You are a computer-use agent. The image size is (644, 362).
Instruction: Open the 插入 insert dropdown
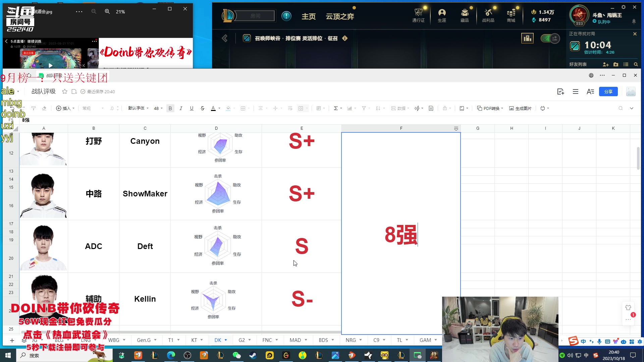(x=65, y=108)
